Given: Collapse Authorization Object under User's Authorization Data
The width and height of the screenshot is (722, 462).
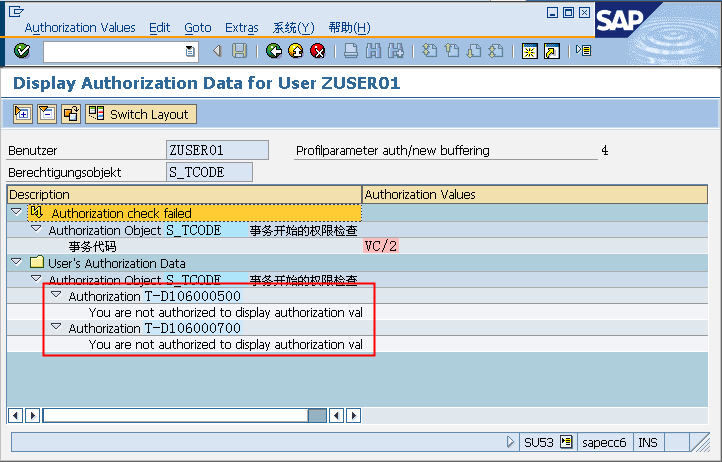Looking at the screenshot, I should pos(36,278).
